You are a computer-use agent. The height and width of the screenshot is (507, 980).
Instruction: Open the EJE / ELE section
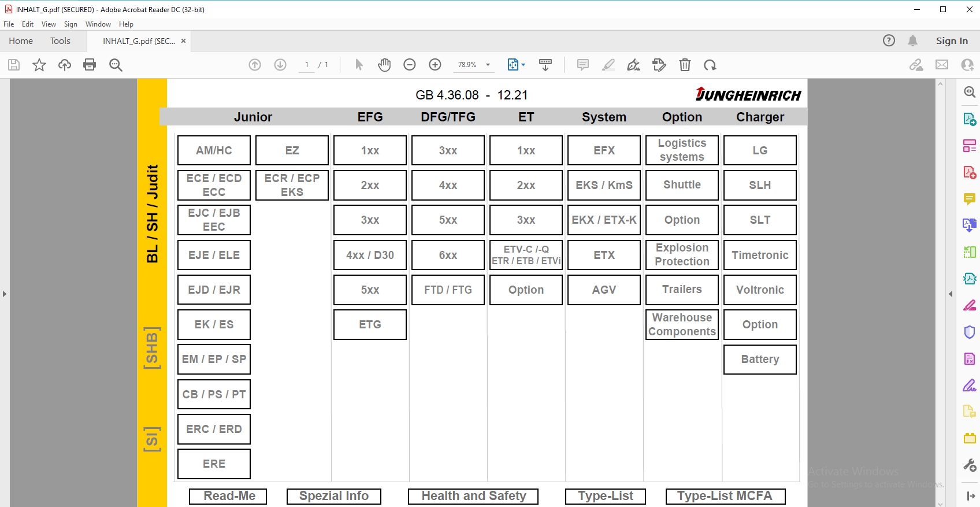pos(214,255)
